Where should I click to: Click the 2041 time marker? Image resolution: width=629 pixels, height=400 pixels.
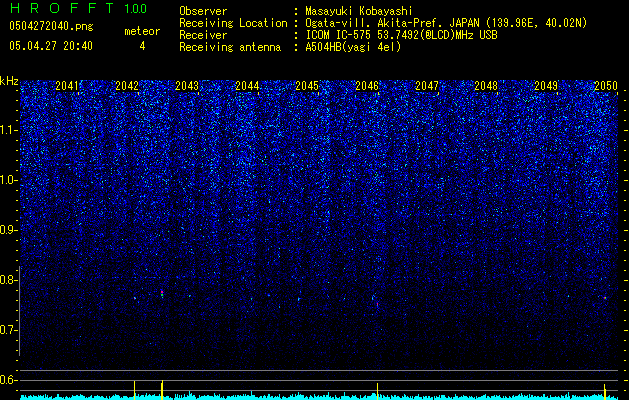coord(67,86)
